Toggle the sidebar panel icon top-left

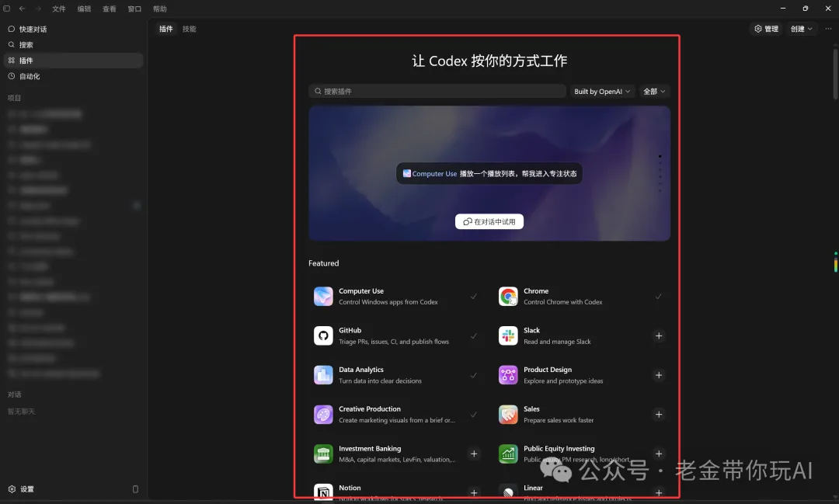pos(6,9)
